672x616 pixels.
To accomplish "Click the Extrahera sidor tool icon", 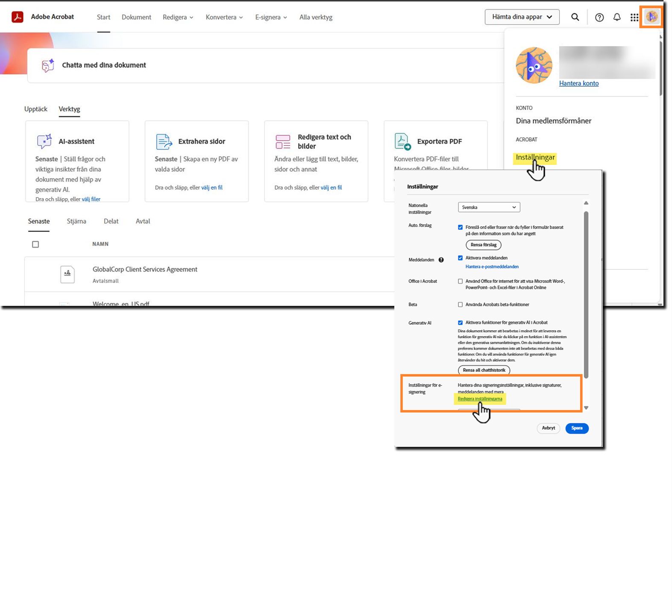I will 164,141.
